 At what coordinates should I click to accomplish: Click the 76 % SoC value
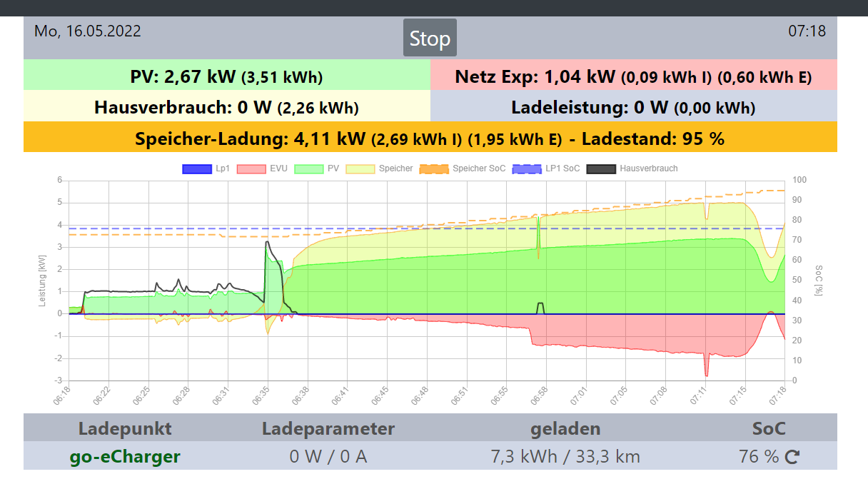click(x=759, y=456)
